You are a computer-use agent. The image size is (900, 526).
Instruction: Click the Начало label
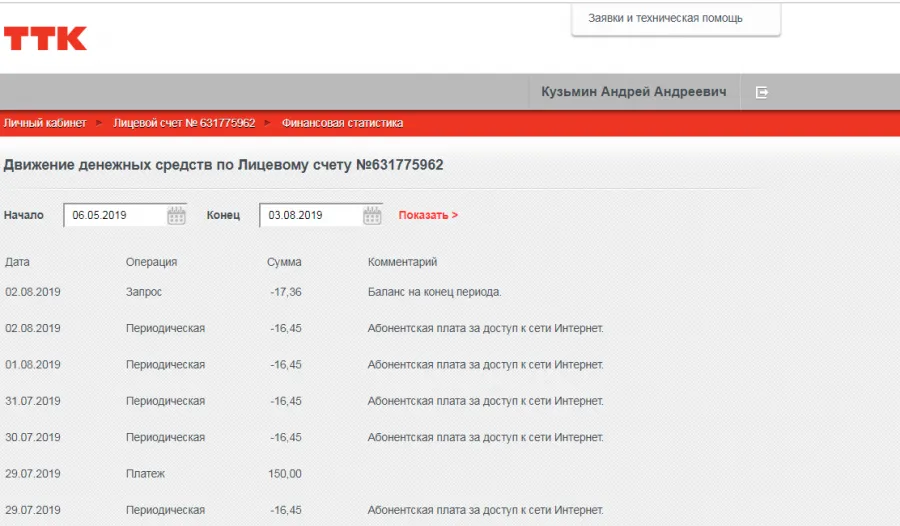tap(24, 215)
